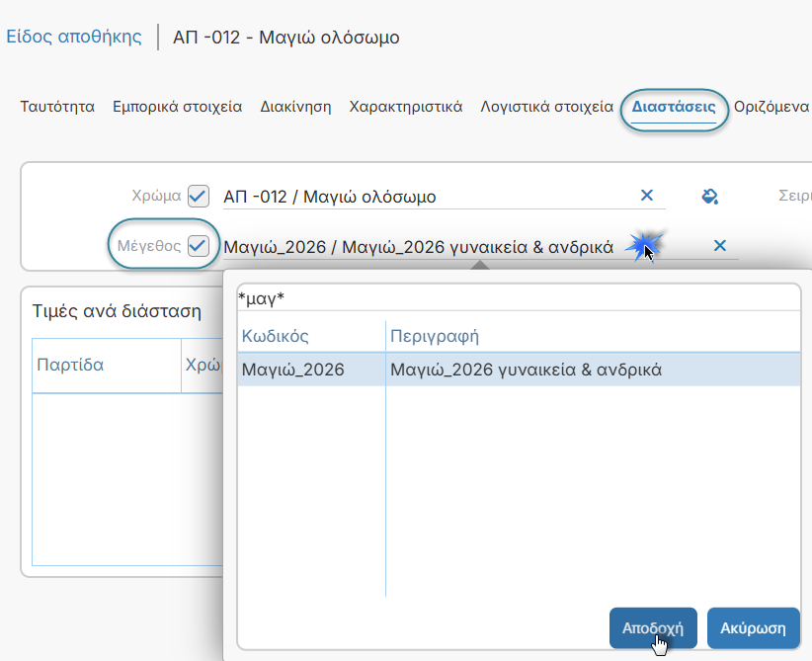The width and height of the screenshot is (812, 661).
Task: Clear the Χρώμα field with its X icon
Action: click(x=647, y=196)
